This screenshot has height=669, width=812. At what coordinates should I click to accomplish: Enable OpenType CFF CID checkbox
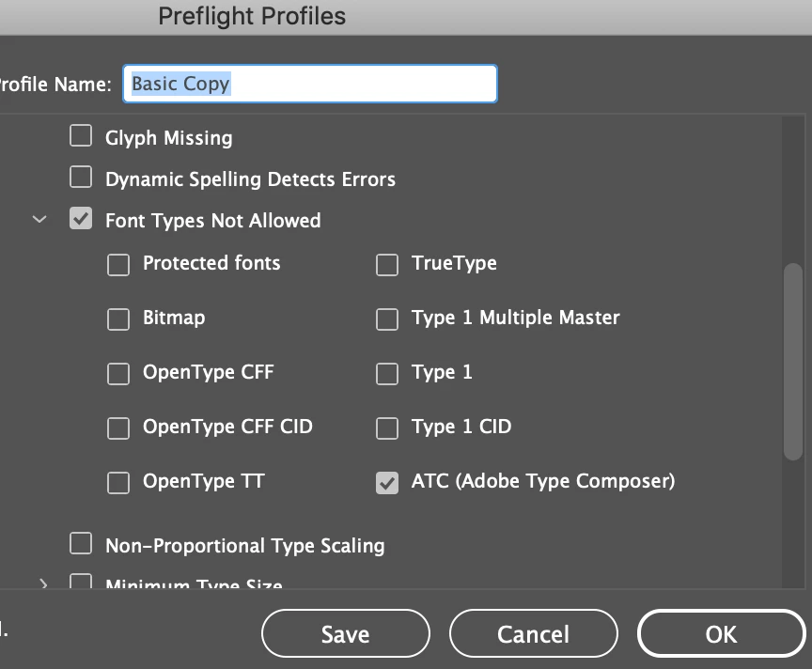click(x=118, y=428)
